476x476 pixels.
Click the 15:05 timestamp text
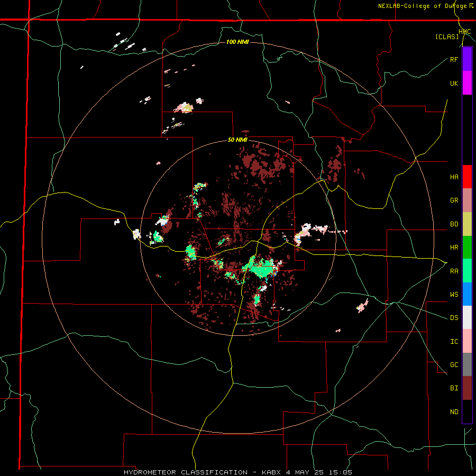click(342, 472)
